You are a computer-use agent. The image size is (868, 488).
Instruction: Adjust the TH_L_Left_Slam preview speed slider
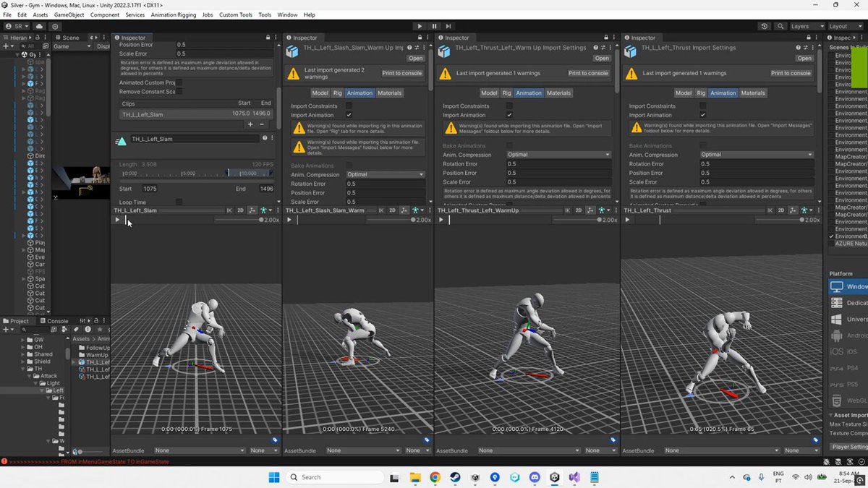pyautogui.click(x=239, y=220)
